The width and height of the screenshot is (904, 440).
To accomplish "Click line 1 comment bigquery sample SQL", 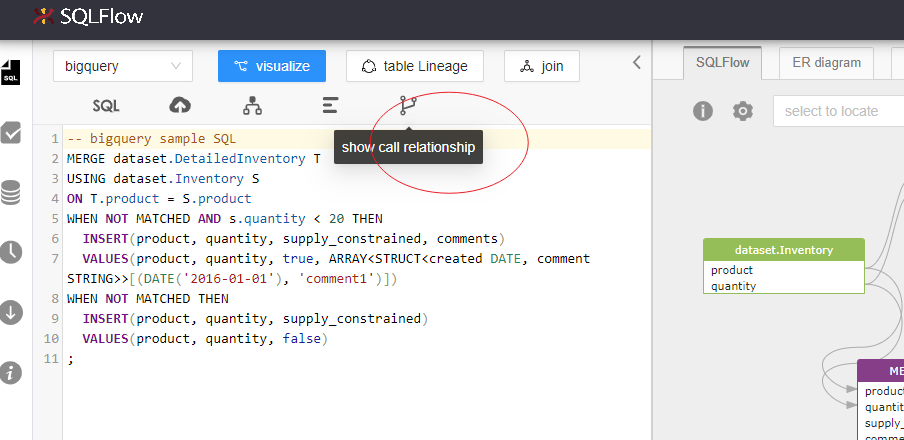I will pos(152,139).
